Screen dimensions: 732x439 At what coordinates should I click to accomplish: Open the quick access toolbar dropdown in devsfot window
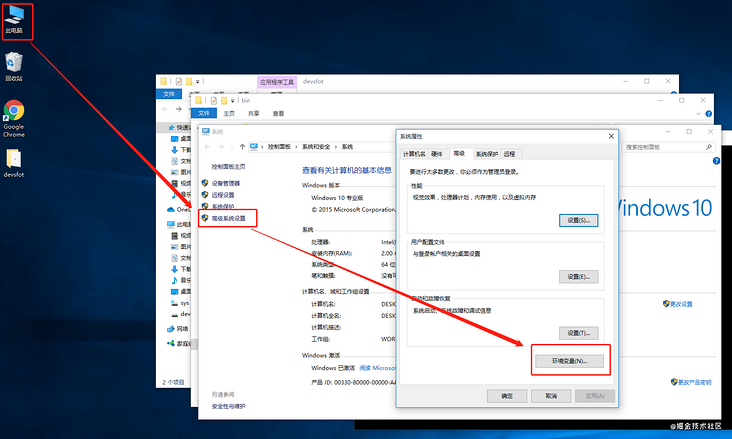click(x=197, y=82)
